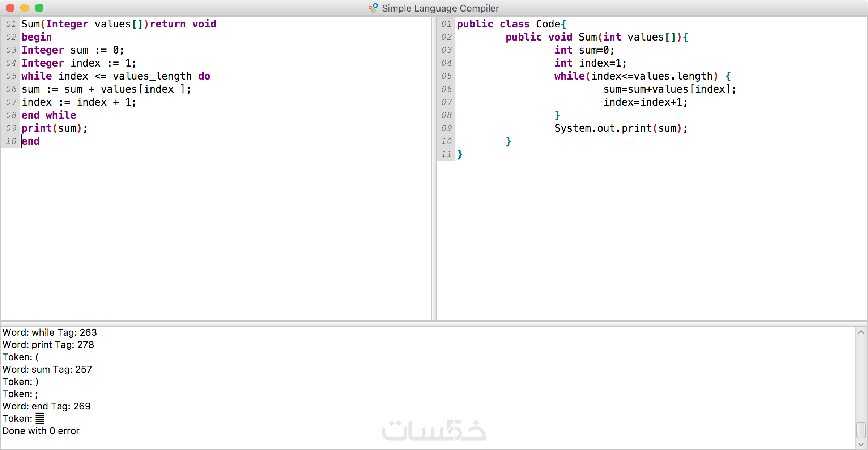The width and height of the screenshot is (868, 450).
Task: Click the red close window button
Action: [x=10, y=8]
